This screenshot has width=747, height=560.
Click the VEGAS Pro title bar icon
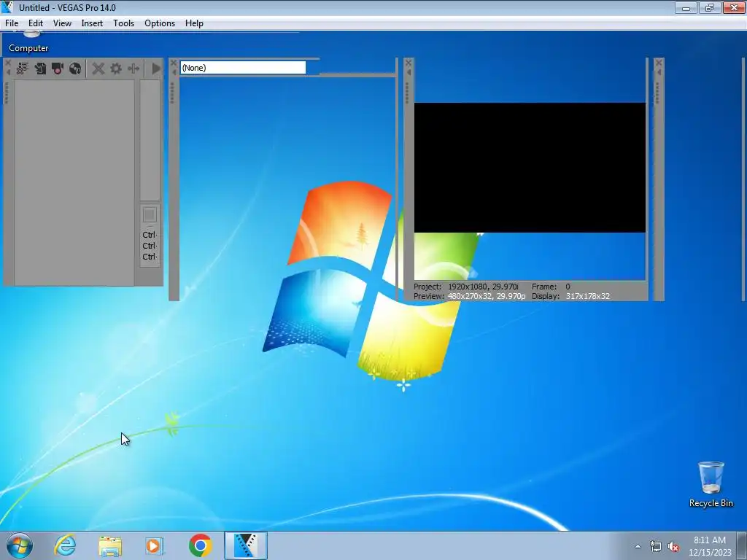[x=7, y=7]
